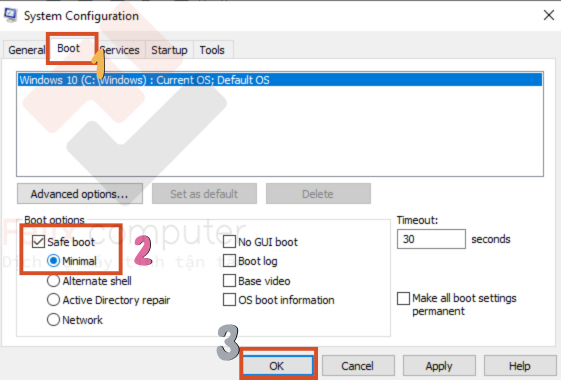Toggle the Safe boot checkbox
This screenshot has width=561, height=380.
coord(38,242)
